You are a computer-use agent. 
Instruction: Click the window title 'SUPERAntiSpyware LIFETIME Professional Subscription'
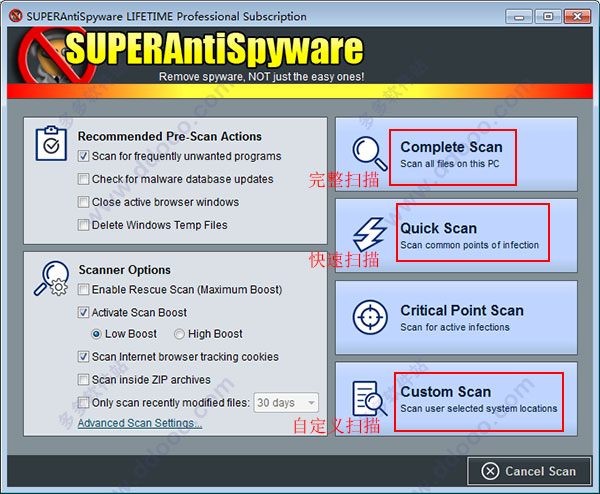tap(166, 16)
